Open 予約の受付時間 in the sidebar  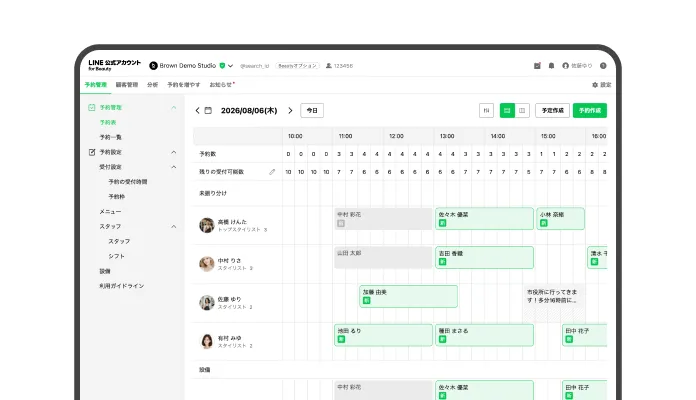[x=128, y=182]
